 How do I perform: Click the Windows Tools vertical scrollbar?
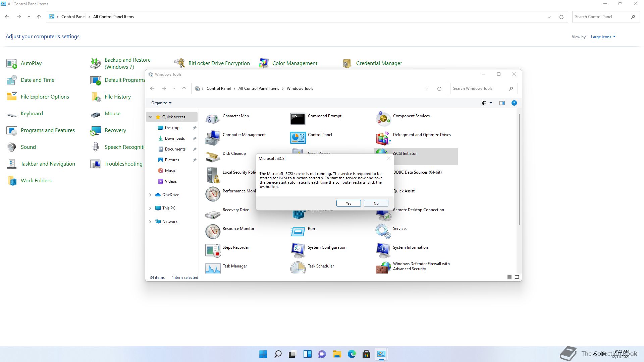pos(519,169)
